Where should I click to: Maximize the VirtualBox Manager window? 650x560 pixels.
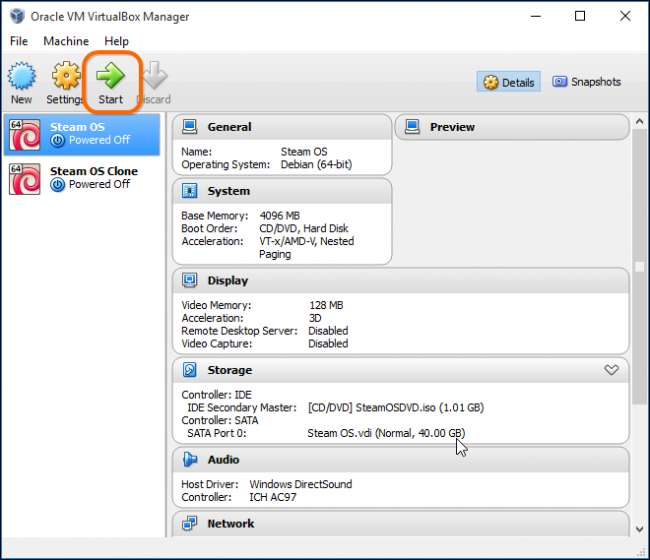click(580, 16)
